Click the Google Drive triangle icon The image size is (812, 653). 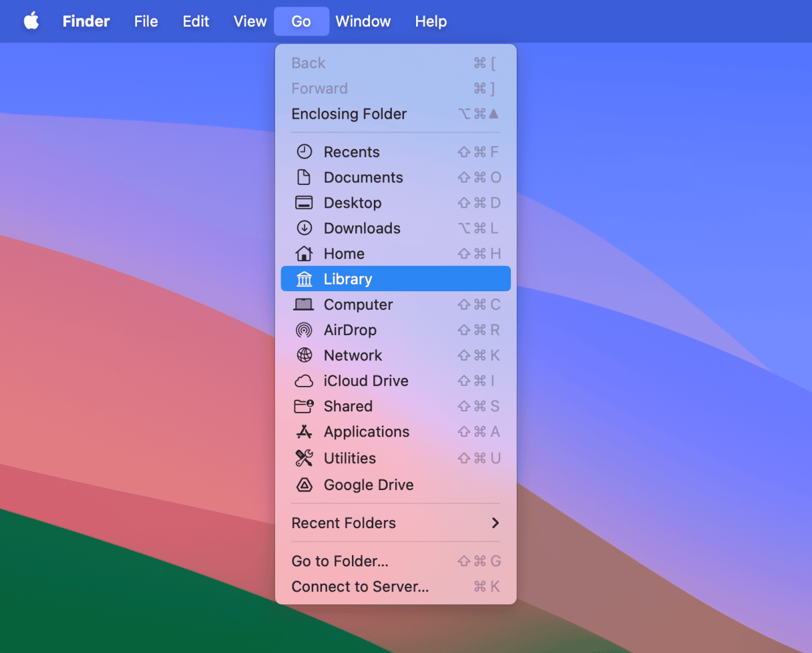click(x=304, y=485)
